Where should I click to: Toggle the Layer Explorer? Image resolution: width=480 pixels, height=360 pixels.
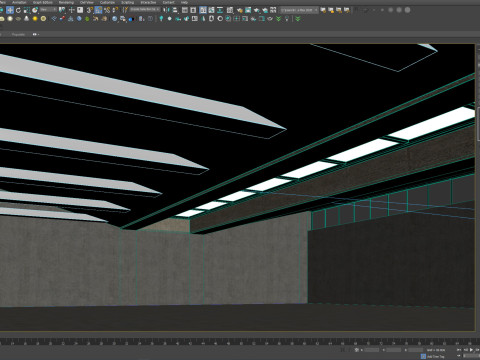pos(193,10)
